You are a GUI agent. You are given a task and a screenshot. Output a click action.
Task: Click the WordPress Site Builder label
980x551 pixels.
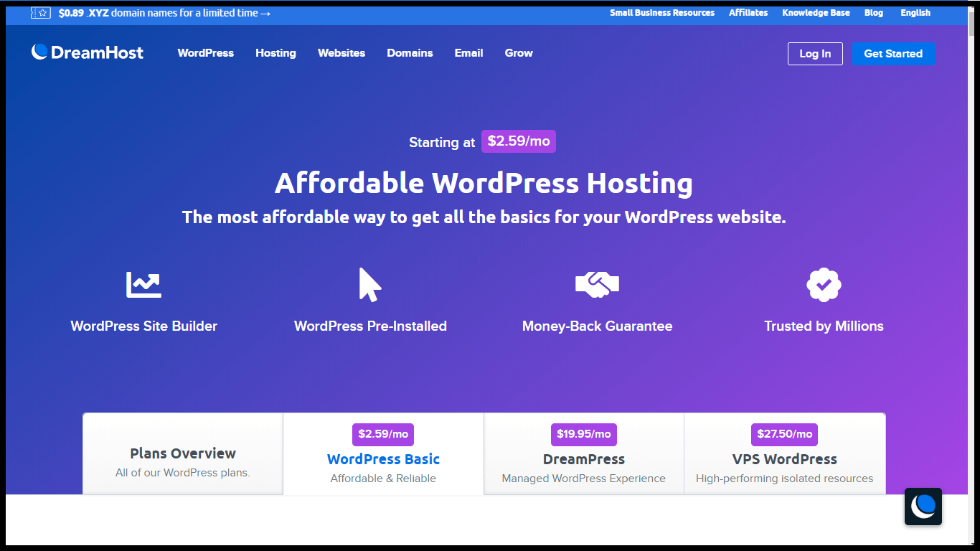(143, 326)
